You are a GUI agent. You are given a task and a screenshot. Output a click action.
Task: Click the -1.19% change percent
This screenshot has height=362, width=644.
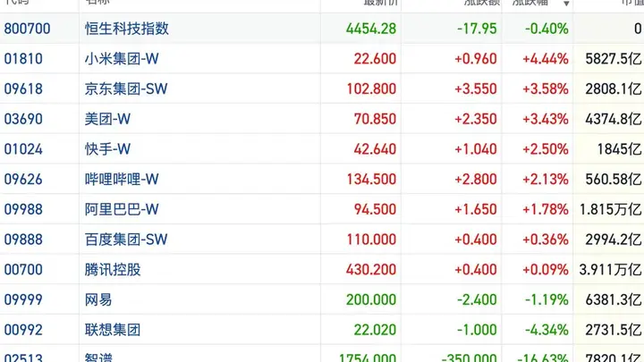(547, 299)
